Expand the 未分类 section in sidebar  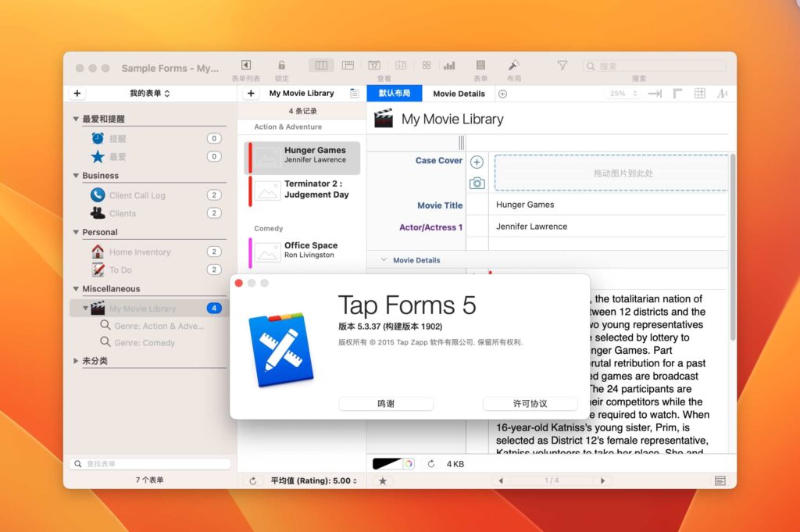pos(76,360)
